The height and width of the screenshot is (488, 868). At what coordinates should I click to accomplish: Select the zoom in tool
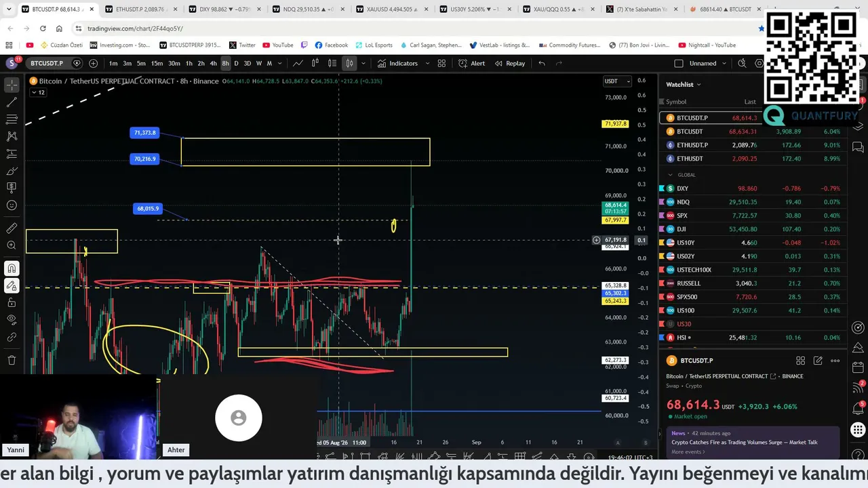point(12,245)
